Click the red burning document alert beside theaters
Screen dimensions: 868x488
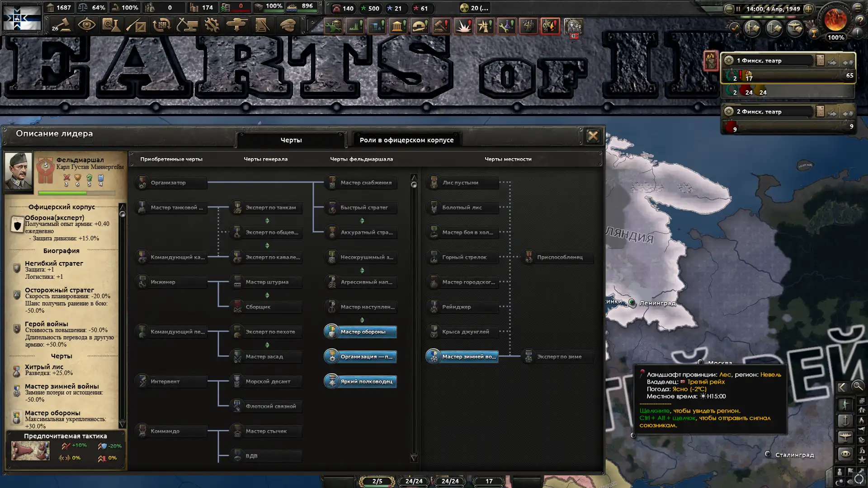711,61
